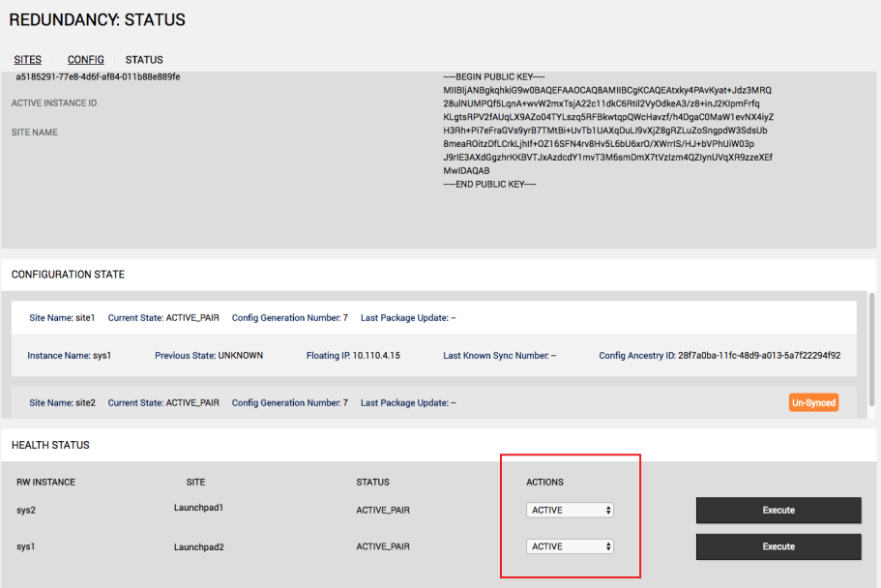Click the orange Un-Synced badge
The width and height of the screenshot is (881, 588).
point(813,402)
